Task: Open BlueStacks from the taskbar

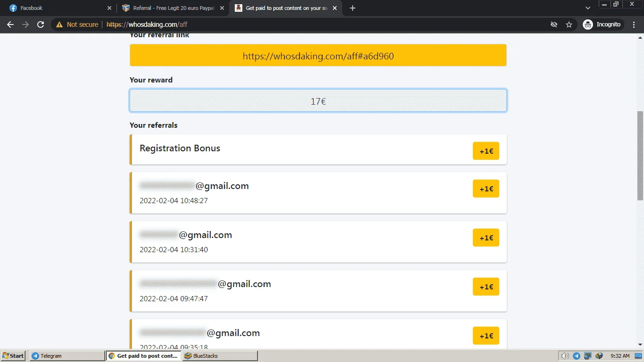Action: click(x=220, y=356)
